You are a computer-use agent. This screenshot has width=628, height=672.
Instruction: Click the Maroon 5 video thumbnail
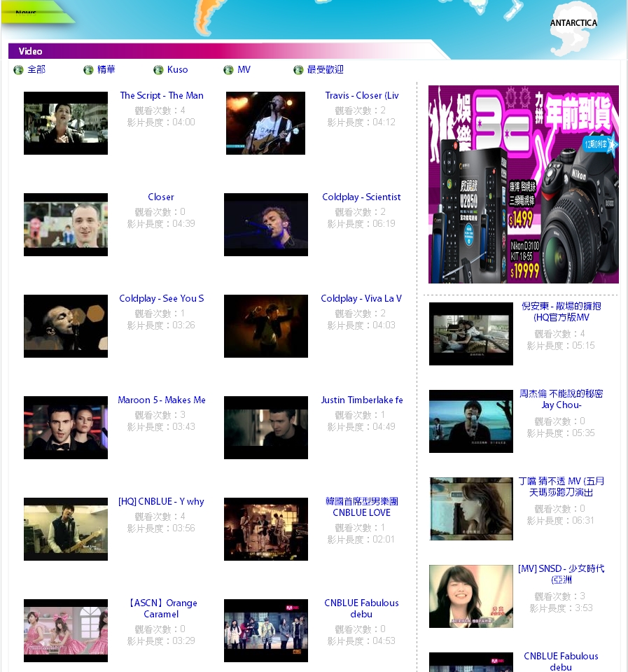point(66,428)
